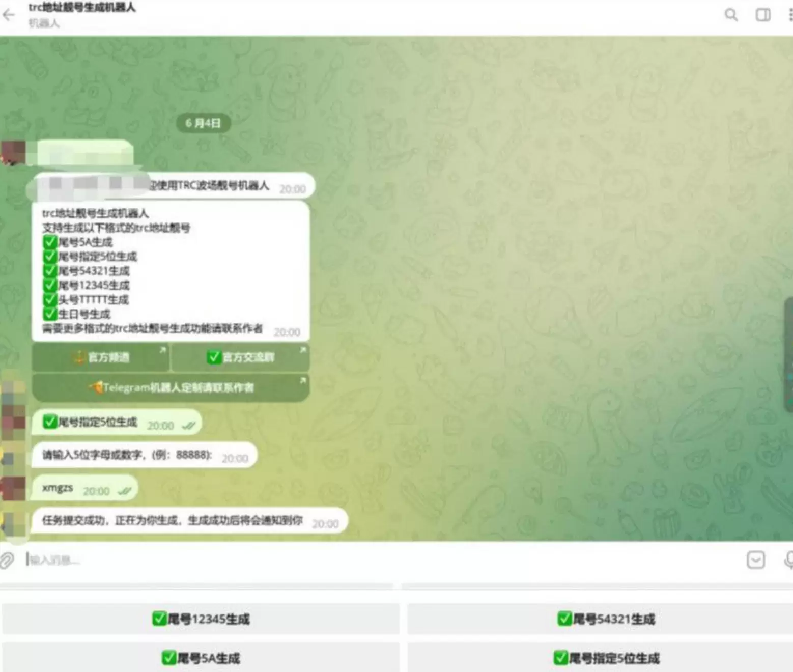The height and width of the screenshot is (672, 793).
Task: Click the 生日号生成 line in bot message
Action: 76,314
